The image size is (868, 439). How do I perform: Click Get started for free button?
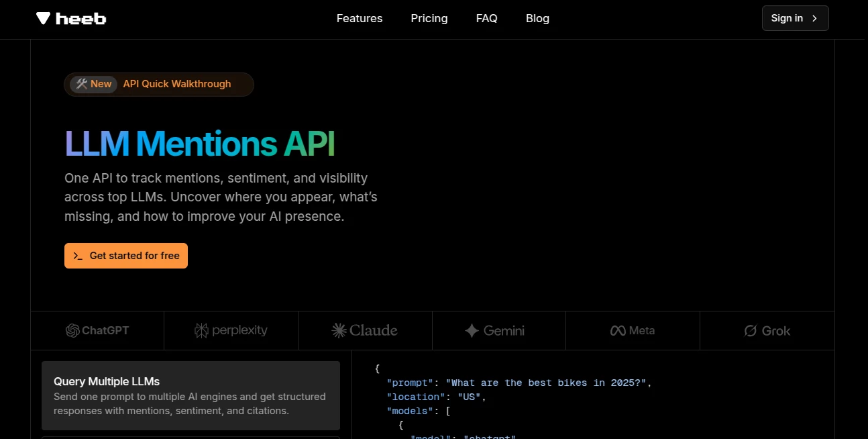point(126,256)
